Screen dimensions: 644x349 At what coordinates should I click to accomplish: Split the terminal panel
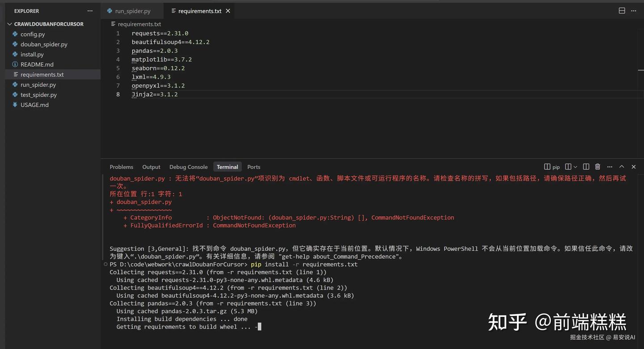coord(586,167)
